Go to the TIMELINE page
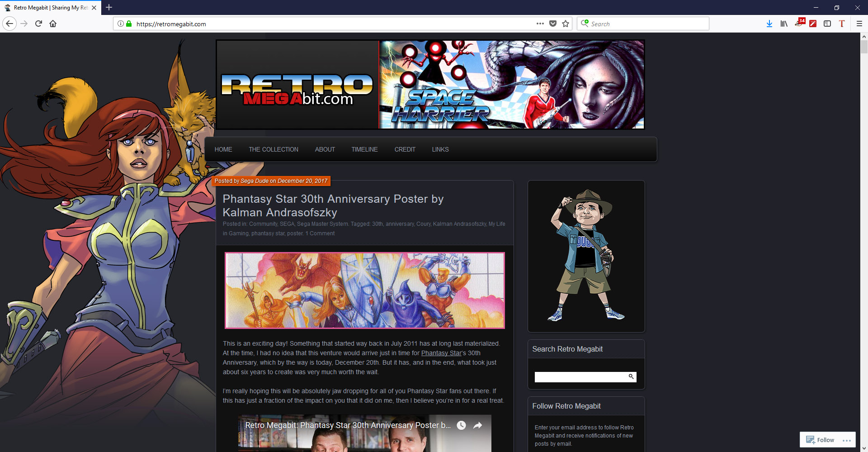The image size is (868, 452). pyautogui.click(x=364, y=149)
